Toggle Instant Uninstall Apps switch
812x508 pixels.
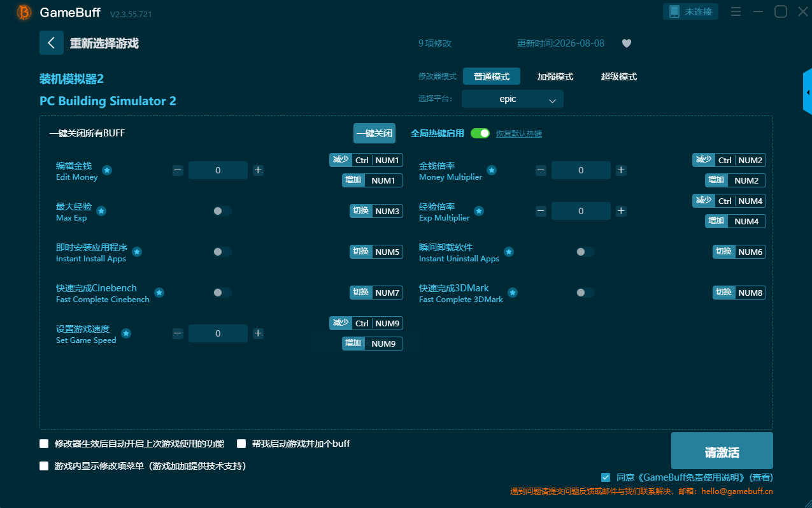[x=585, y=252]
